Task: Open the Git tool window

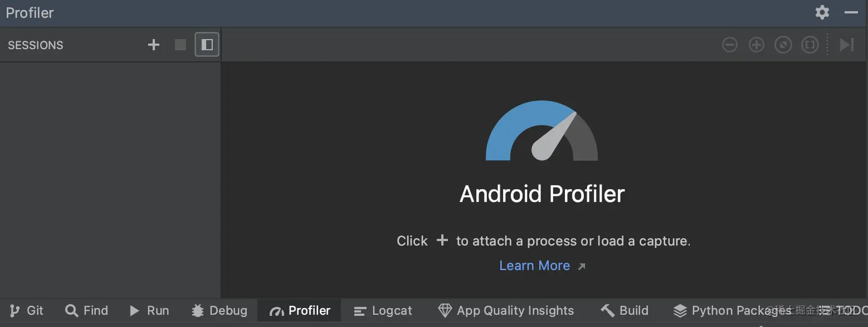Action: click(27, 311)
